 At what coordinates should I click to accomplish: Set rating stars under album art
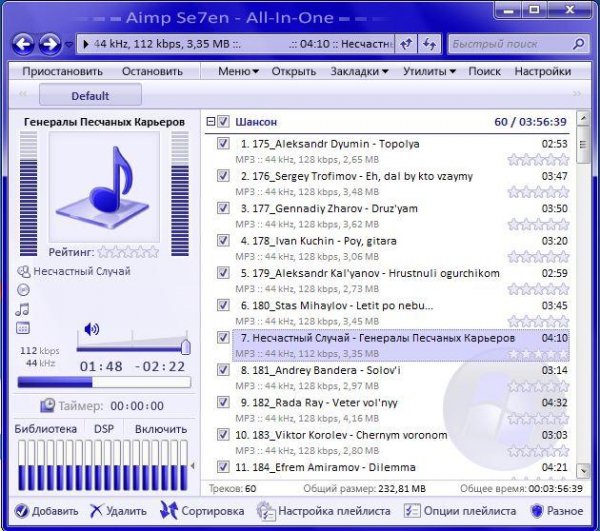(x=128, y=252)
